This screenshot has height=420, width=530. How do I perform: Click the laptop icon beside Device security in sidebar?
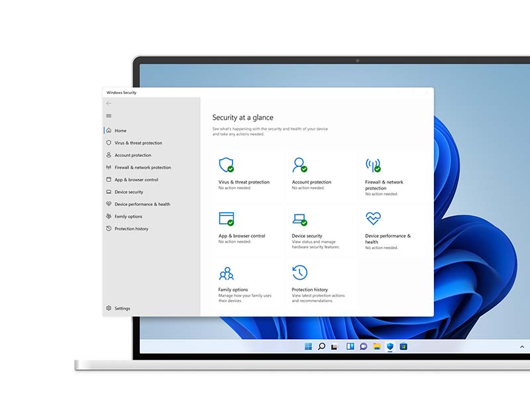[x=109, y=191]
